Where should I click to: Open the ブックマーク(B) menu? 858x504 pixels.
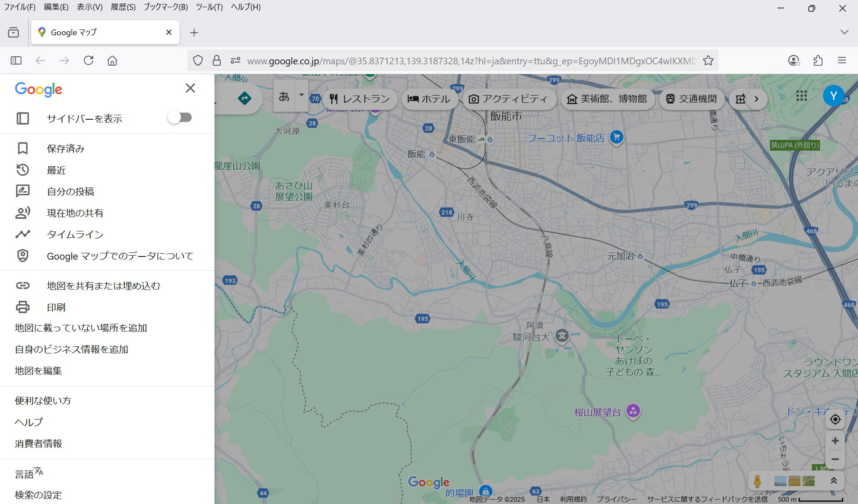pyautogui.click(x=165, y=7)
